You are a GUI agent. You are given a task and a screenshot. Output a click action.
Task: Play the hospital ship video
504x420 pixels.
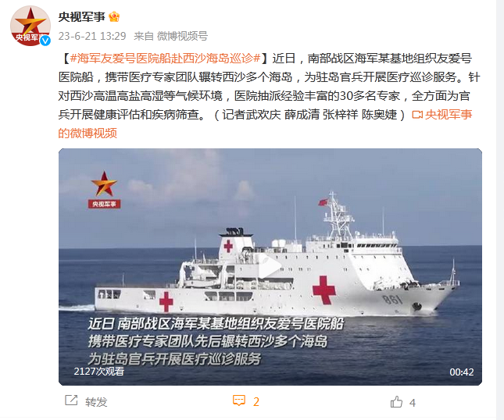tap(270, 266)
